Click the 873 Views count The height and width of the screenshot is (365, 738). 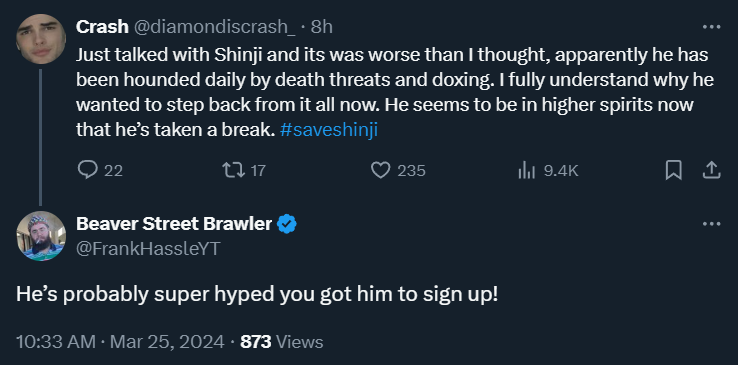(x=281, y=342)
